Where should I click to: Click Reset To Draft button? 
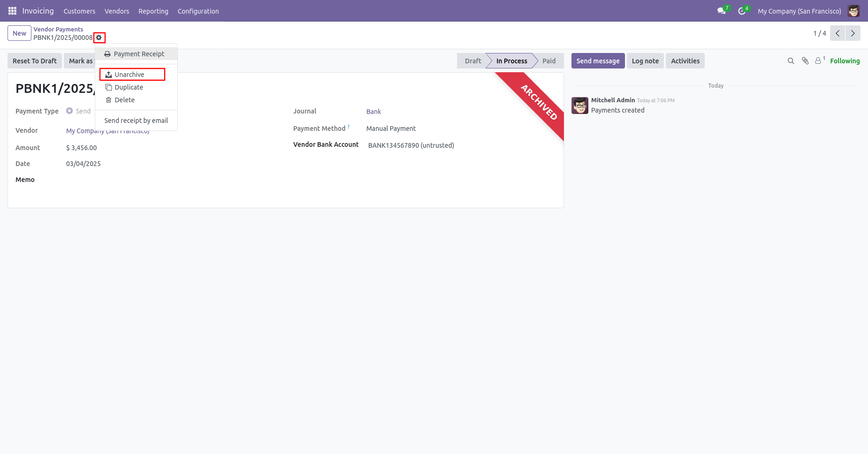35,61
